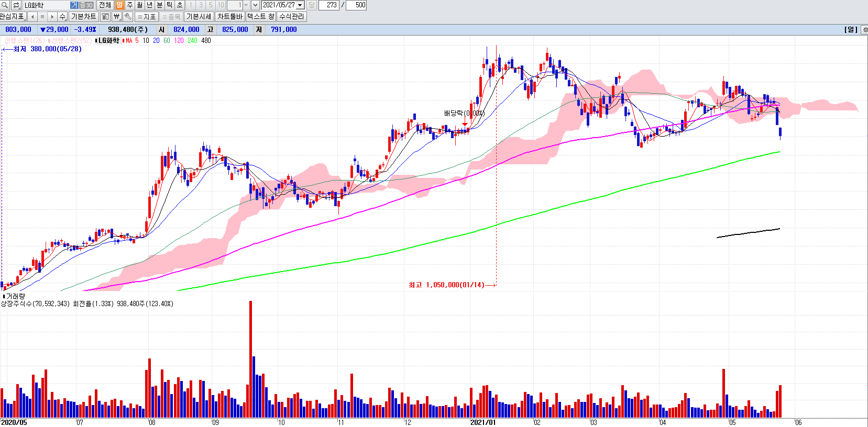Click the next (right arrow) playback button
This screenshot has height=427, width=868.
(52, 17)
